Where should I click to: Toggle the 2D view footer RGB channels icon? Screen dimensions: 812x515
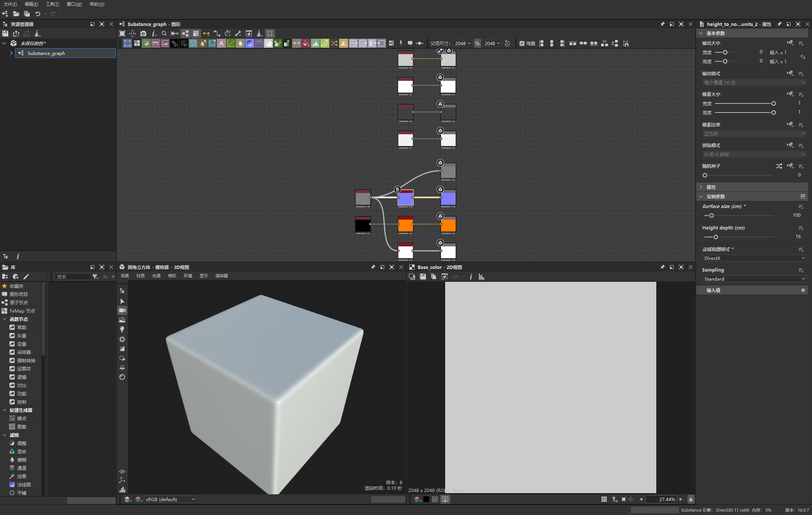[417, 499]
